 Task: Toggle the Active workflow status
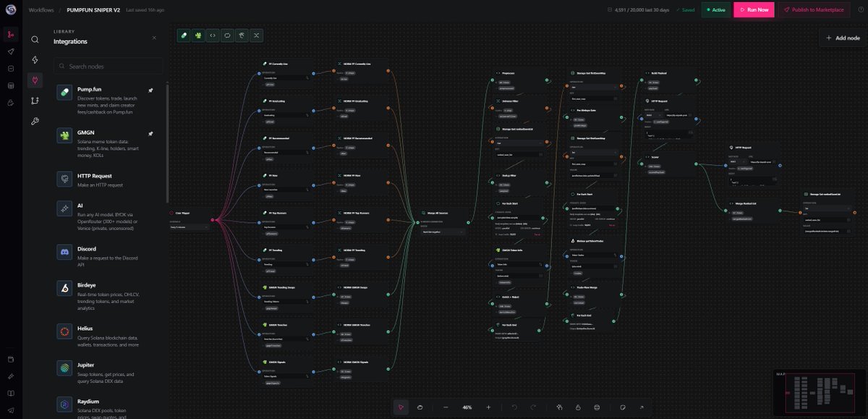(715, 9)
